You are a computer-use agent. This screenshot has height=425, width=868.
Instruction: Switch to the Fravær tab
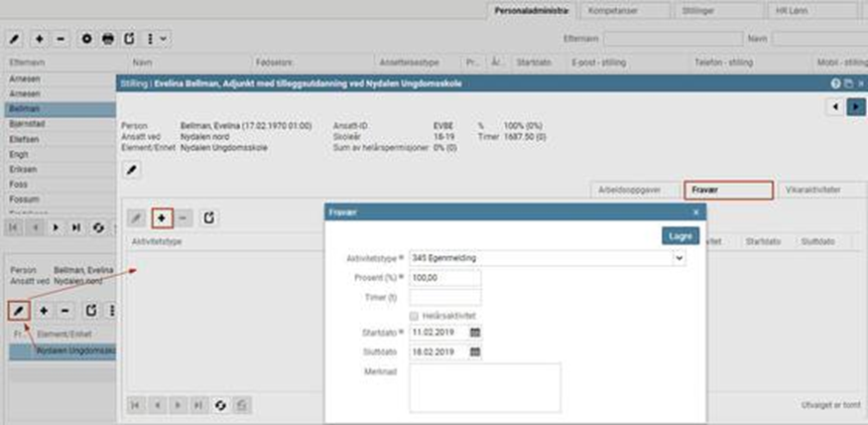[x=727, y=189]
